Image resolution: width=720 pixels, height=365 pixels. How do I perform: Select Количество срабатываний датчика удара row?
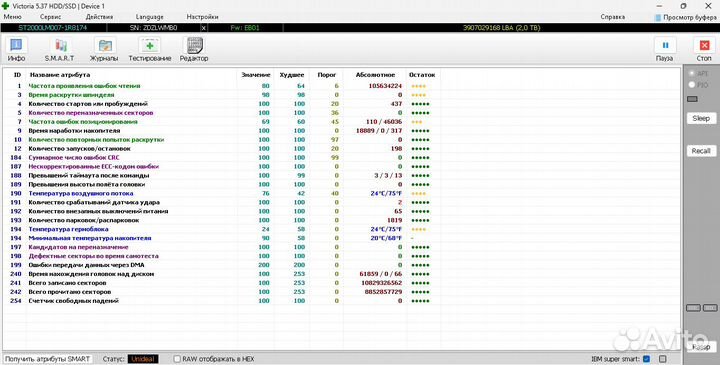(x=221, y=202)
